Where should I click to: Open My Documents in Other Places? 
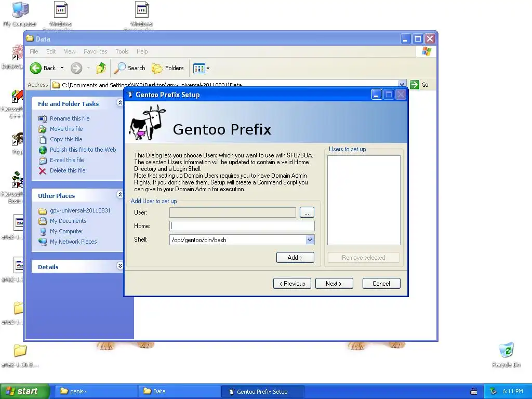pos(68,221)
